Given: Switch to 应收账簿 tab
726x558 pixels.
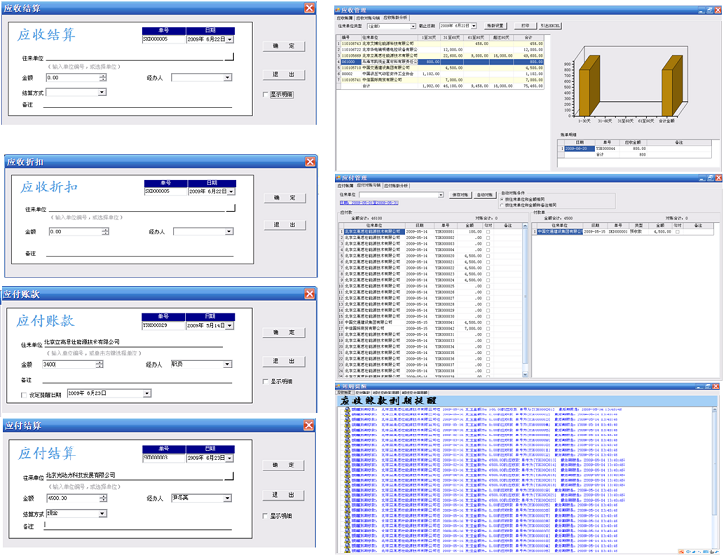Looking at the screenshot, I should coord(344,18).
